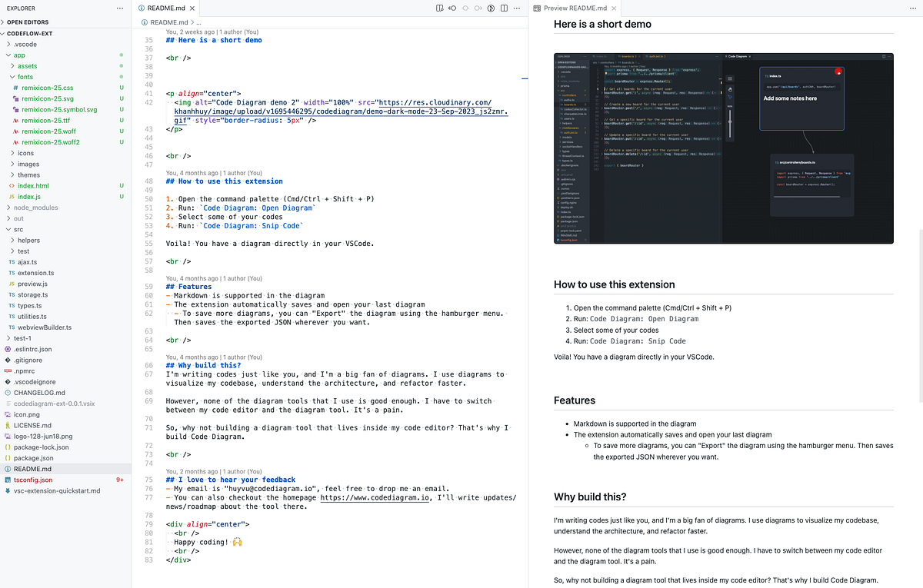Image resolution: width=923 pixels, height=588 pixels.
Task: Split the editor with the split icon
Action: click(504, 8)
